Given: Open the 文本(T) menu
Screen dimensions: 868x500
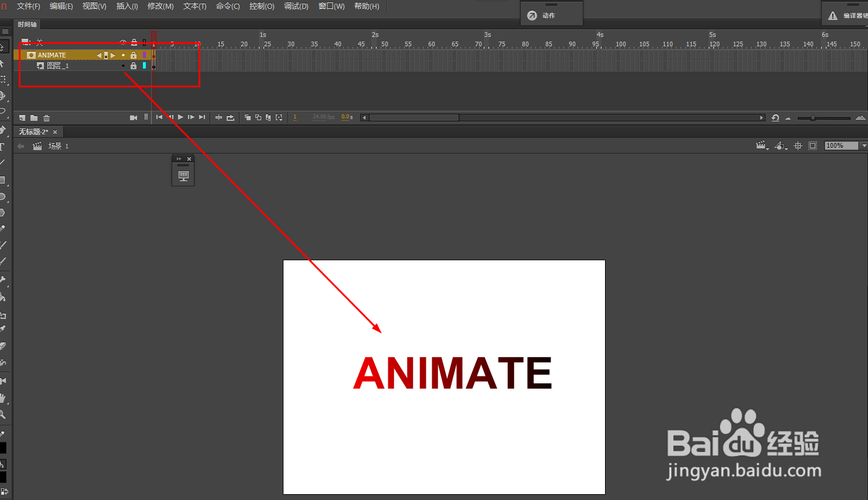Looking at the screenshot, I should (x=195, y=6).
